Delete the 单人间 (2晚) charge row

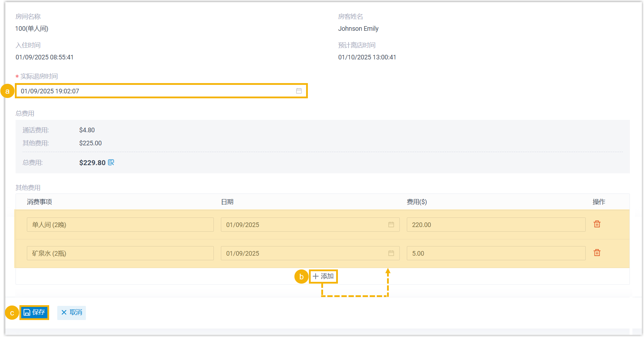point(597,224)
